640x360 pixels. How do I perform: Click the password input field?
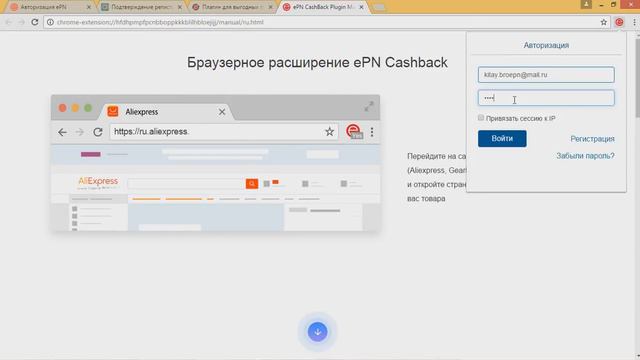[x=546, y=98]
